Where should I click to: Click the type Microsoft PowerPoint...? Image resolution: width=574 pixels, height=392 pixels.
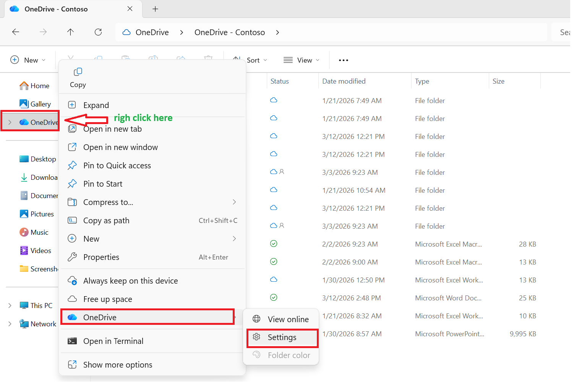point(450,334)
